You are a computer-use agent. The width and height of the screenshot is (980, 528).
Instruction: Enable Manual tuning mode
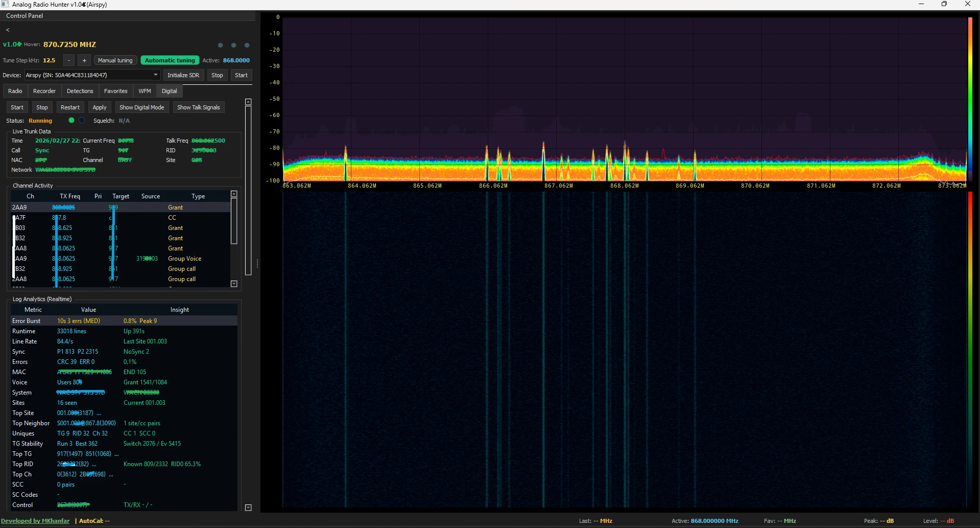click(x=114, y=60)
